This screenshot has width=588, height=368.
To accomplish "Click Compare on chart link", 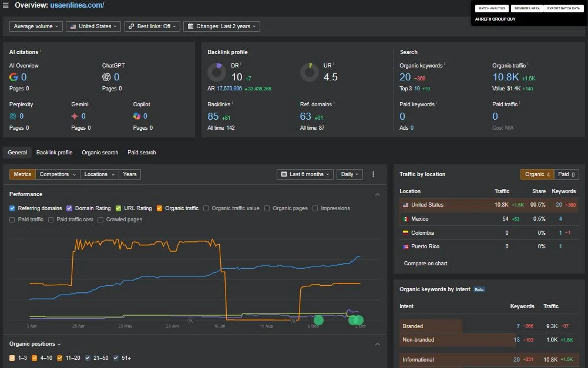I will pyautogui.click(x=425, y=264).
